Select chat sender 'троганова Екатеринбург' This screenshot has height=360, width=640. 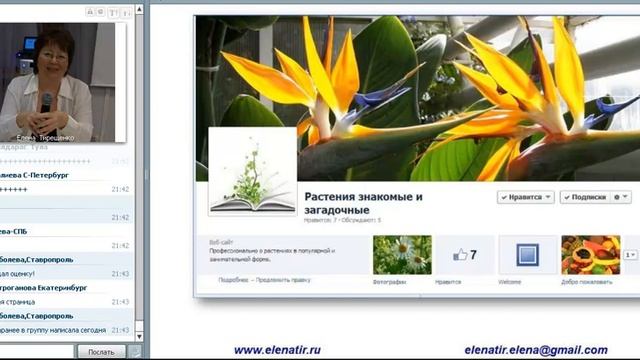click(44, 288)
